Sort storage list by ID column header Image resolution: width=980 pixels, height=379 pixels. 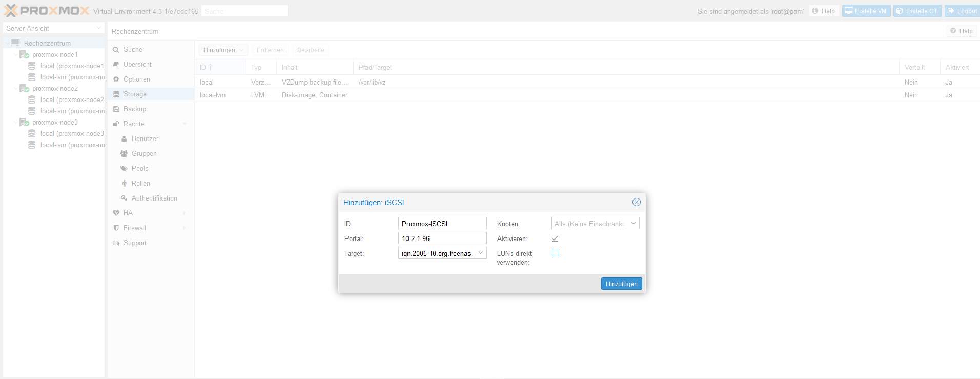tap(220, 67)
